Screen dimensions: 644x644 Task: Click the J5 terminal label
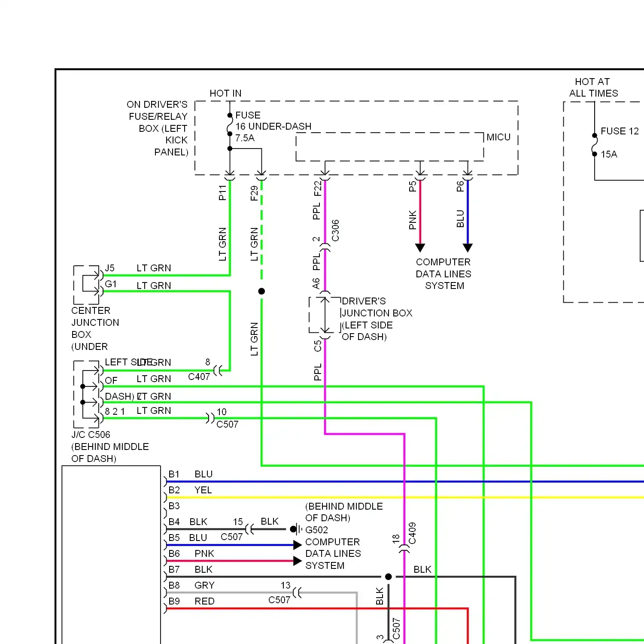110,268
